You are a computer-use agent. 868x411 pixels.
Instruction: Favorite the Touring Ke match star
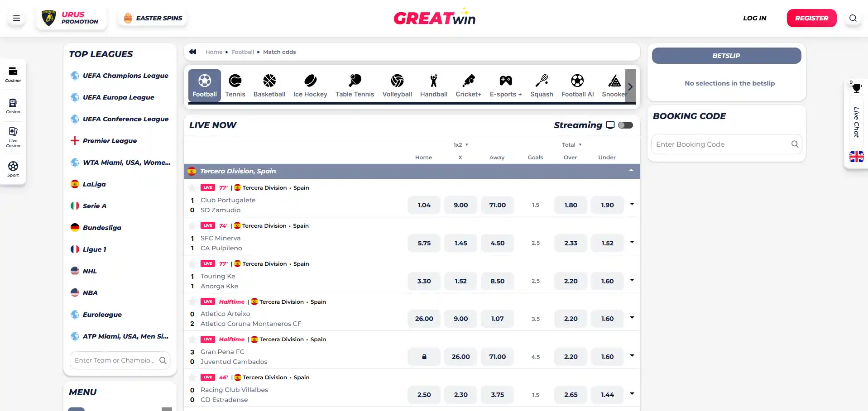tap(192, 263)
